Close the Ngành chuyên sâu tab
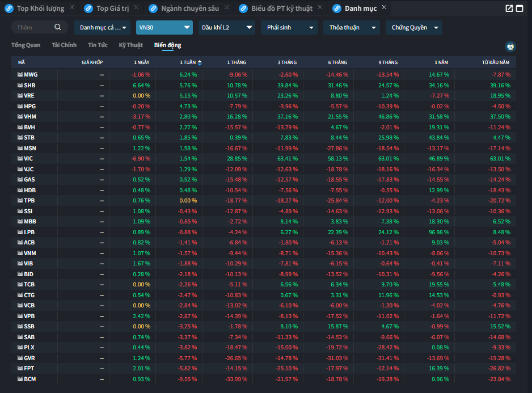This screenshot has height=393, width=532. click(227, 7)
